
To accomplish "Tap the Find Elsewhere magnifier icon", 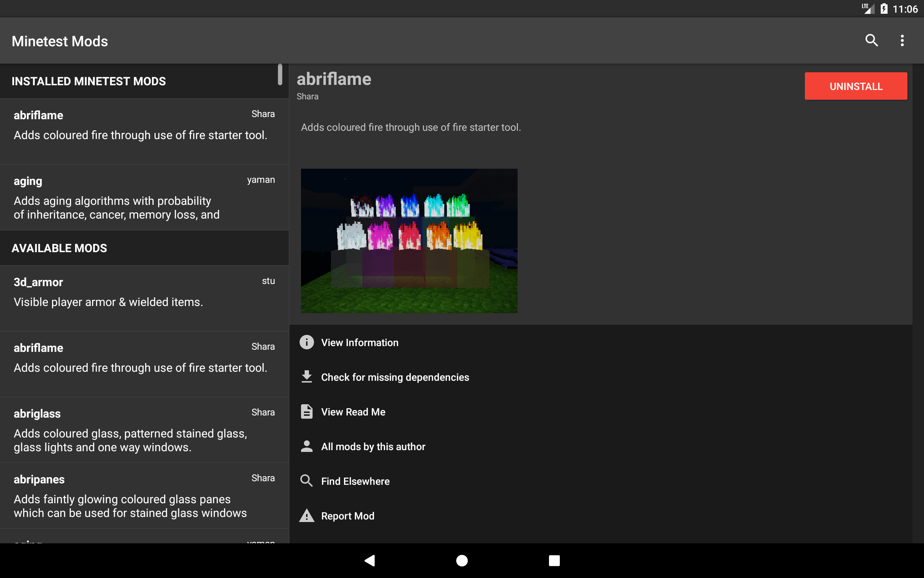I will tap(306, 481).
